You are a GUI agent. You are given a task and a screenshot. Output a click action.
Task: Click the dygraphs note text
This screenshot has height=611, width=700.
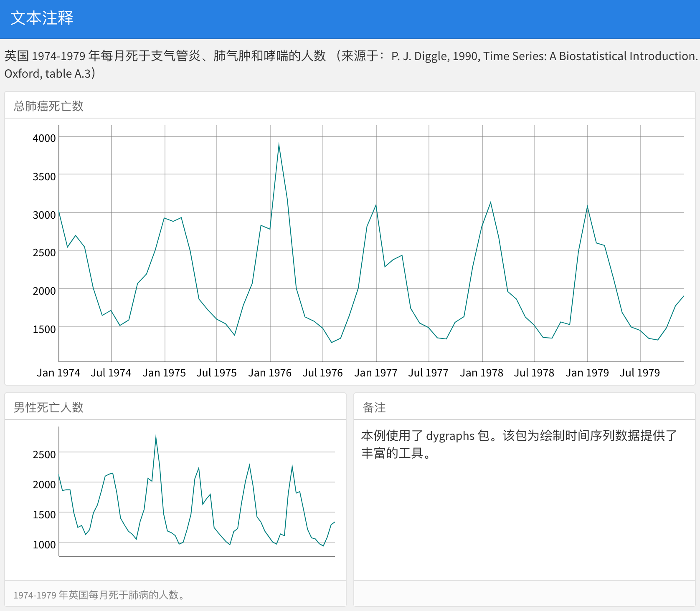point(519,444)
